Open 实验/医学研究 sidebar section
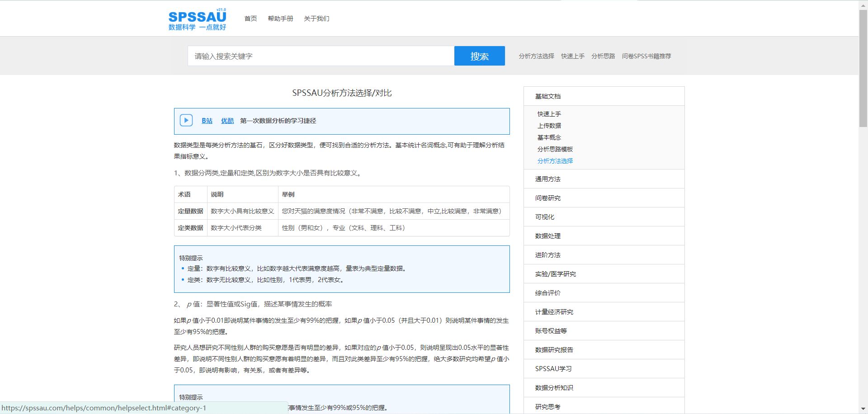The image size is (868, 414). 554,273
